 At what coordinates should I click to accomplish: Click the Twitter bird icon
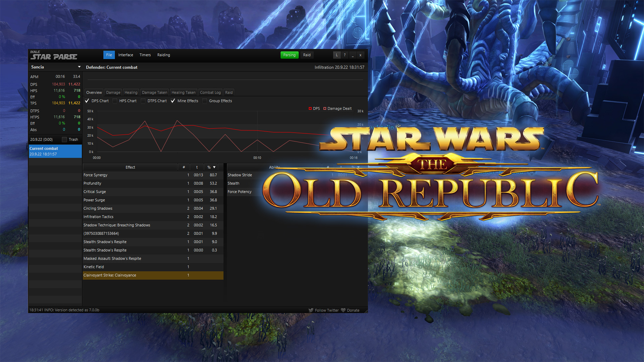[x=311, y=310]
